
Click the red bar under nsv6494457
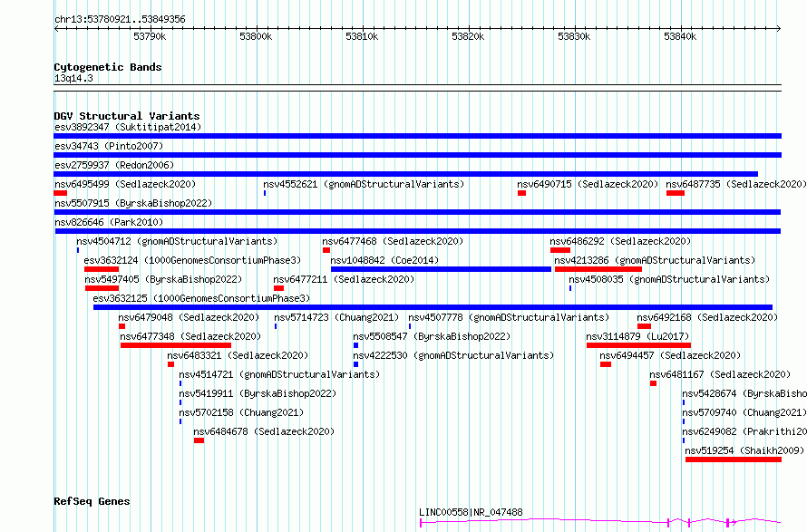[x=606, y=364]
